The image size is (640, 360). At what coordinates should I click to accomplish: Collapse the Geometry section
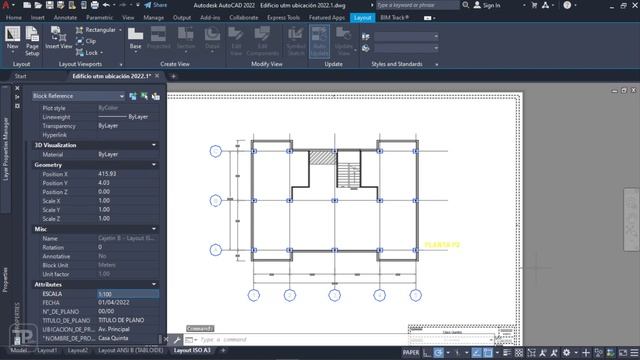coord(154,164)
